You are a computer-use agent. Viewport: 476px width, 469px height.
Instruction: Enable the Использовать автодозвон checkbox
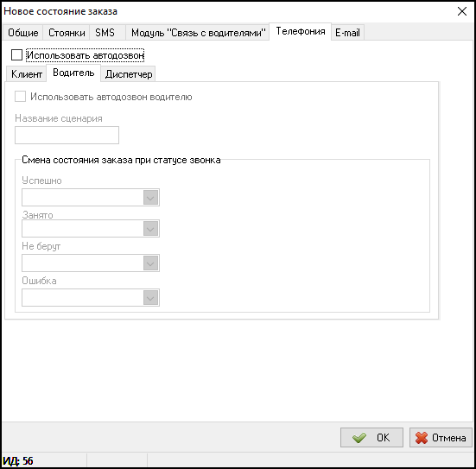point(16,55)
